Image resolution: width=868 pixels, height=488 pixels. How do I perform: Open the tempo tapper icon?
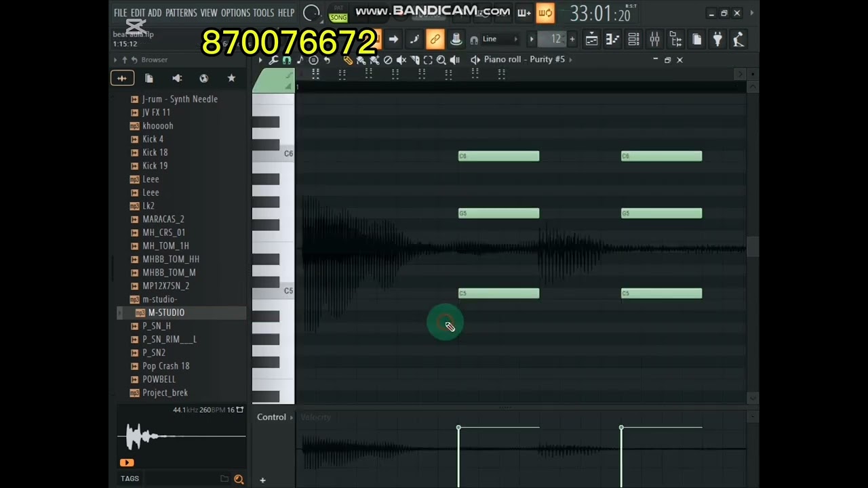pyautogui.click(x=738, y=39)
